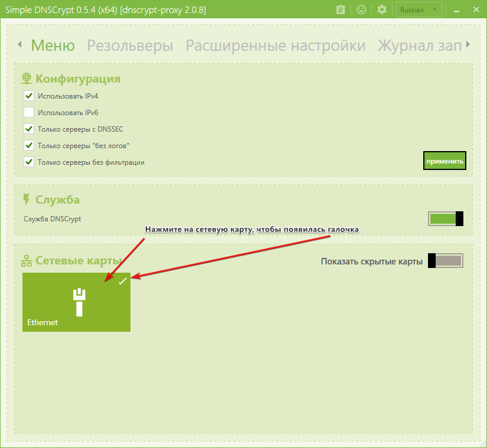
Task: Click the lightning bolt icon beside Служба
Action: point(26,200)
